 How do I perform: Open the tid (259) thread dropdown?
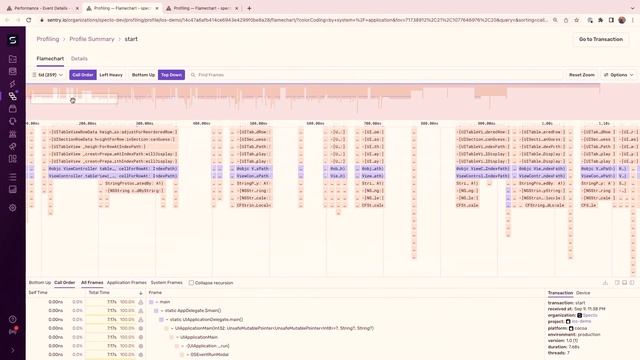(x=48, y=75)
